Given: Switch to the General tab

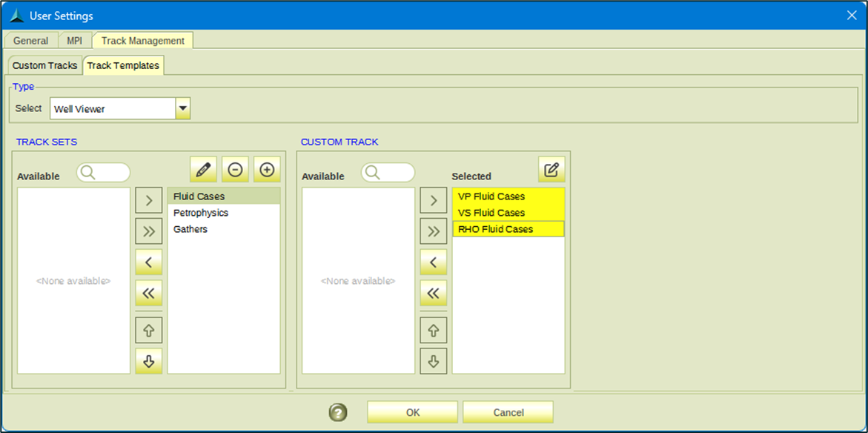Looking at the screenshot, I should (x=30, y=41).
